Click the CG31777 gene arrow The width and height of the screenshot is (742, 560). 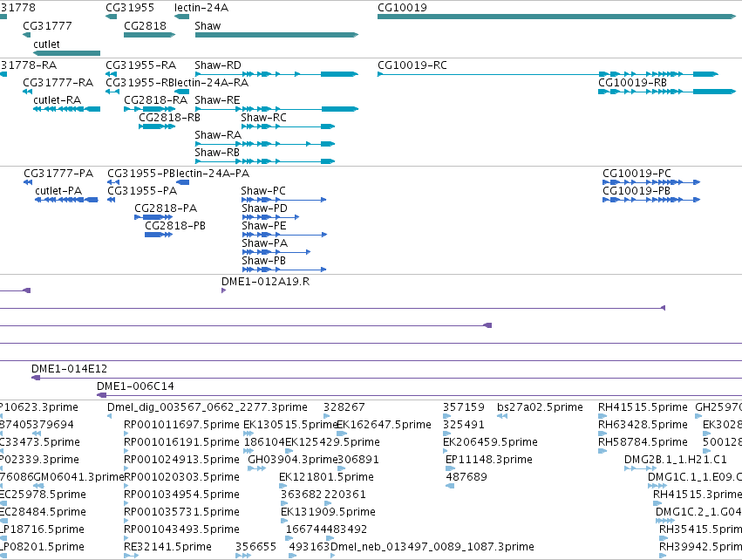point(26,35)
